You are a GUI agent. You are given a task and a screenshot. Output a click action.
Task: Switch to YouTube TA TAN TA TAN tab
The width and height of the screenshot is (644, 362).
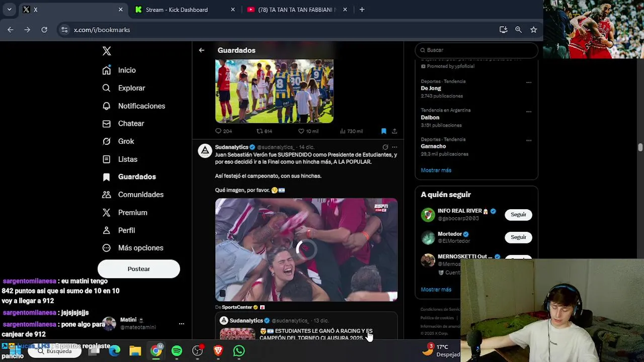[x=297, y=10]
